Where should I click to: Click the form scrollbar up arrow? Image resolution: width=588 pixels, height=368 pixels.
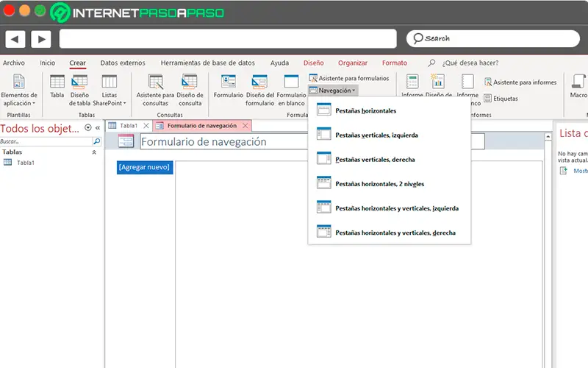click(x=548, y=137)
